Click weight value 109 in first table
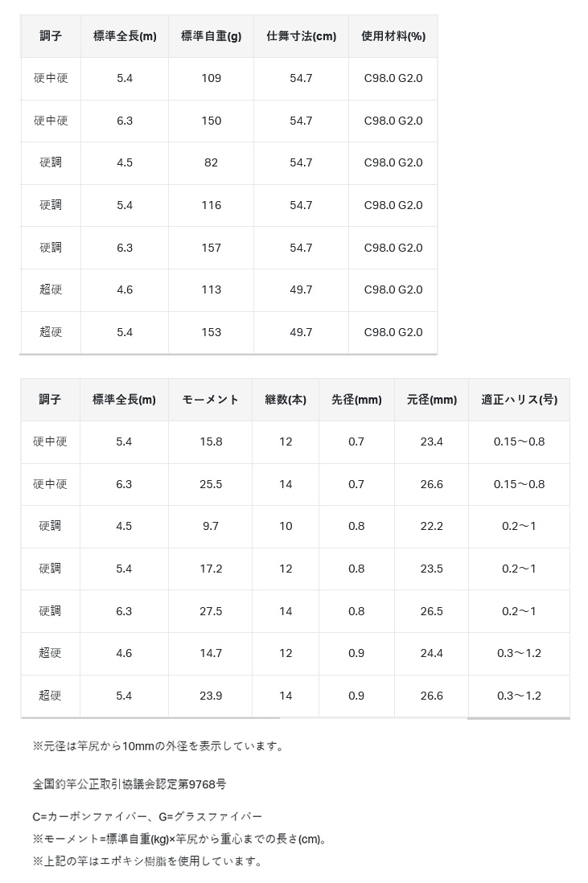The width and height of the screenshot is (588, 883). click(x=212, y=78)
